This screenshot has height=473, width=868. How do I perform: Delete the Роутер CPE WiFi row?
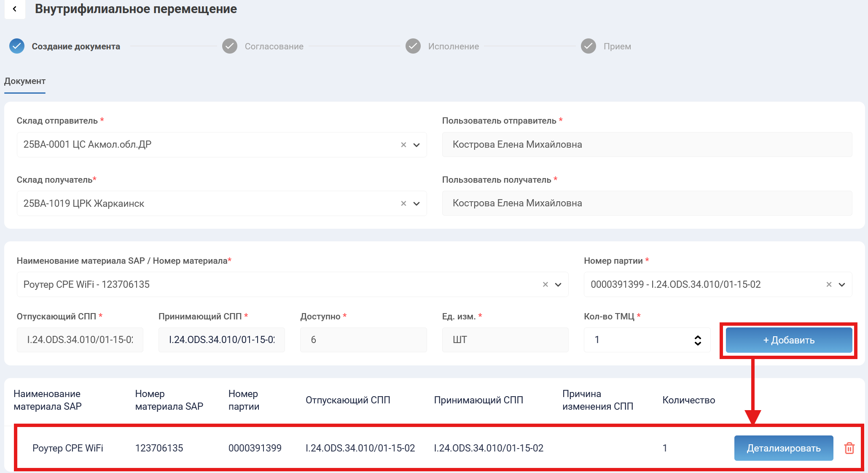[849, 448]
